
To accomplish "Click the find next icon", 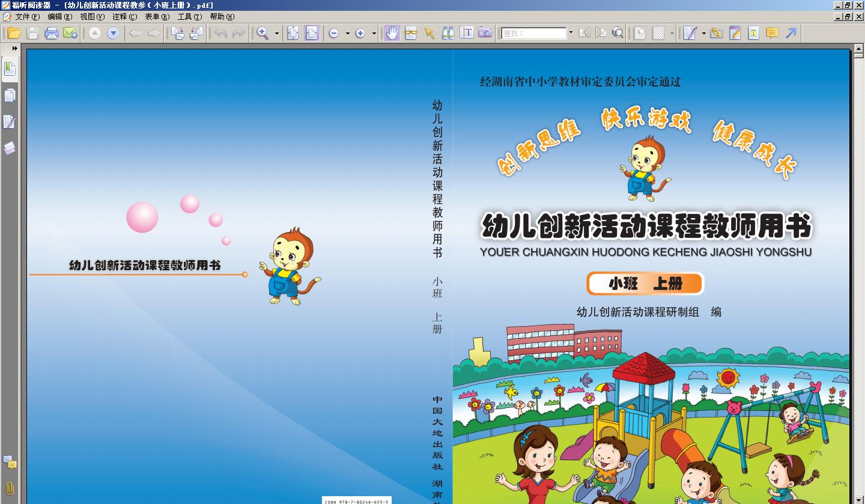I will tap(601, 34).
